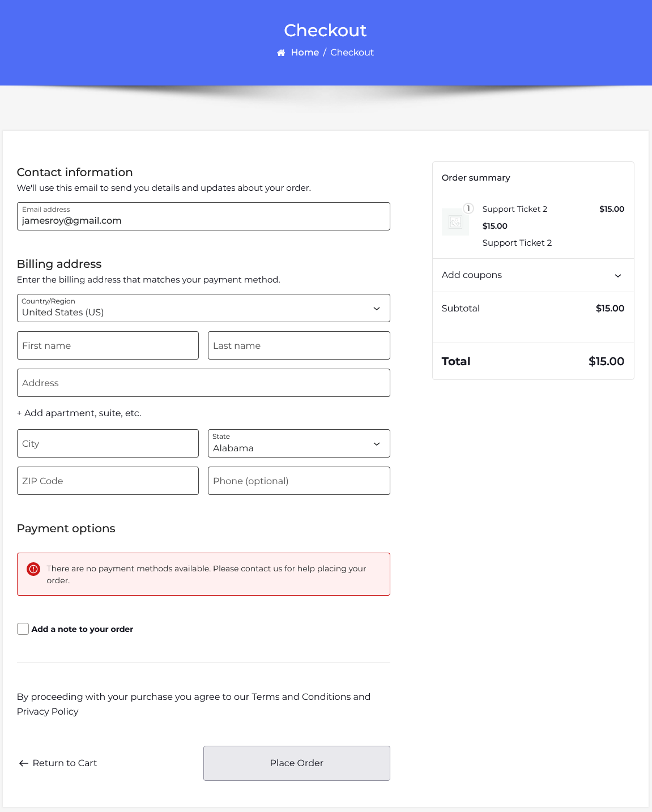Select the Address input field
The width and height of the screenshot is (652, 812).
tap(203, 383)
